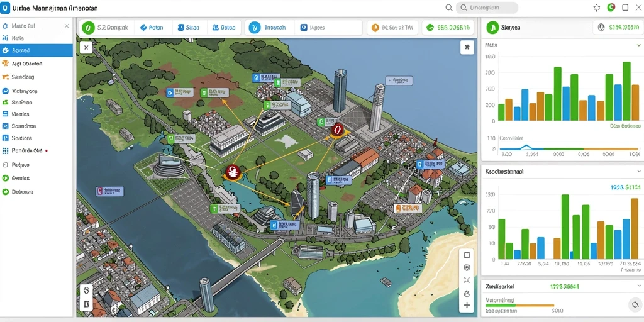Click the green dollar amount pill in toolbar
The height and width of the screenshot is (322, 644).
(448, 28)
